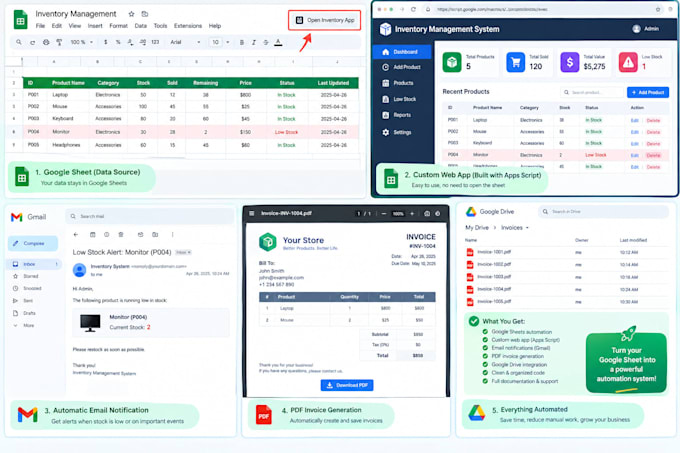
Task: Open the 100% zoom dropdown in Sheets
Action: tap(82, 42)
